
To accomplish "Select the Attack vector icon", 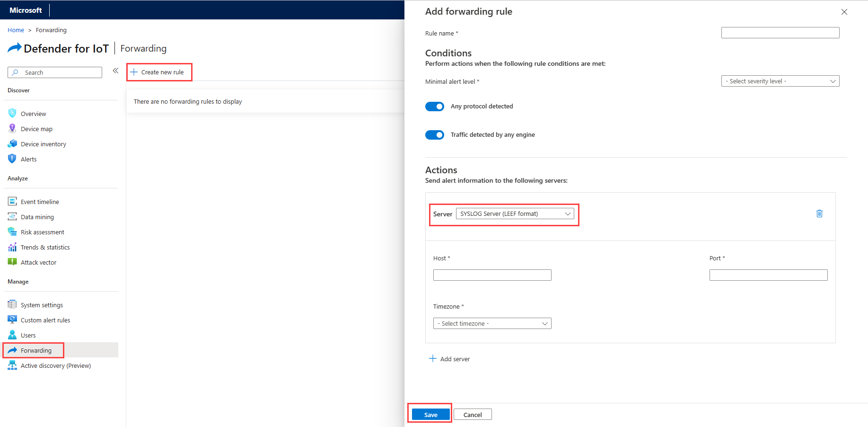I will pyautogui.click(x=12, y=262).
